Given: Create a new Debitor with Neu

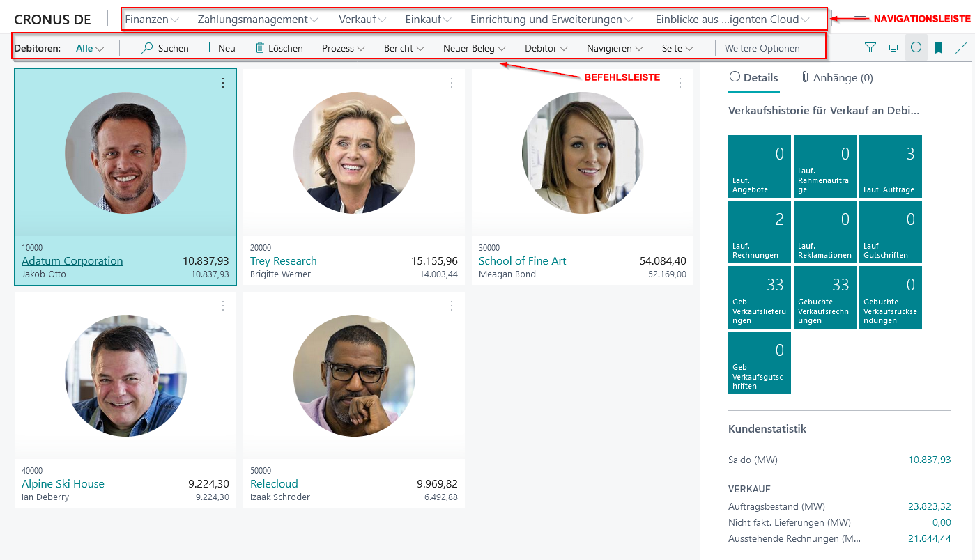Looking at the screenshot, I should 220,48.
